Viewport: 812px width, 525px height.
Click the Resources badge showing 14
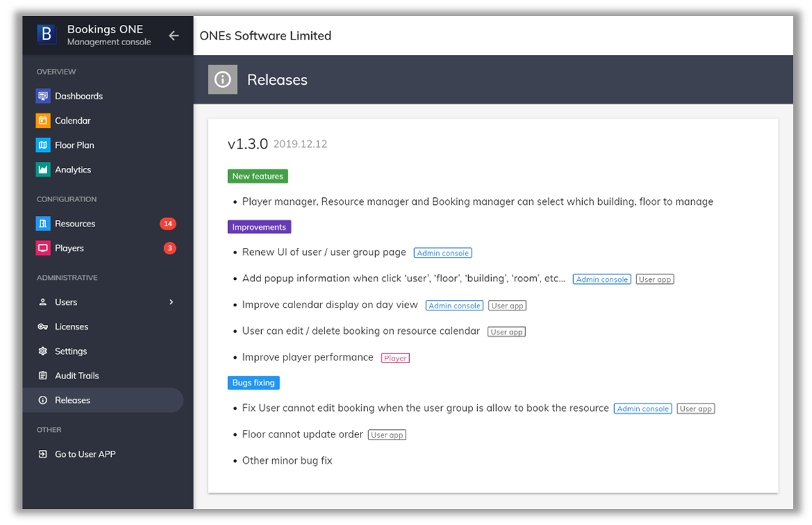tap(167, 224)
